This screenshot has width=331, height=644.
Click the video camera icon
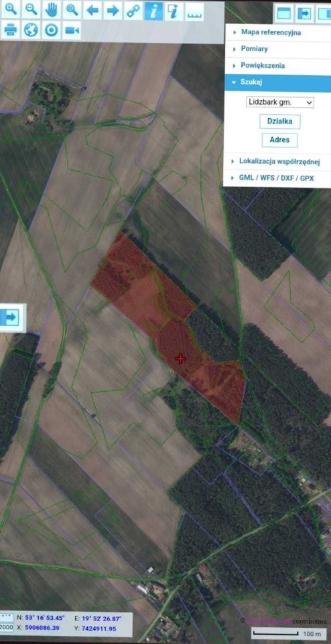click(x=72, y=30)
